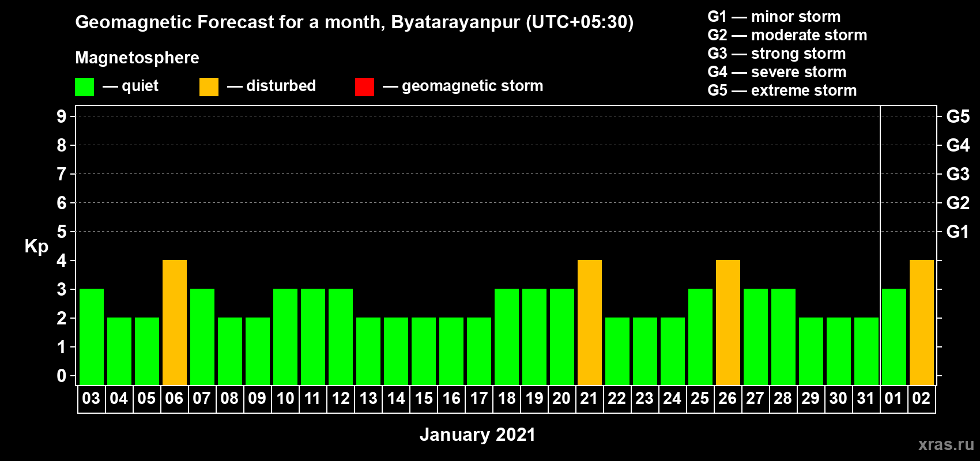This screenshot has width=980, height=461.
Task: Click the 'G3 — strong storm' legend line
Action: point(777,54)
